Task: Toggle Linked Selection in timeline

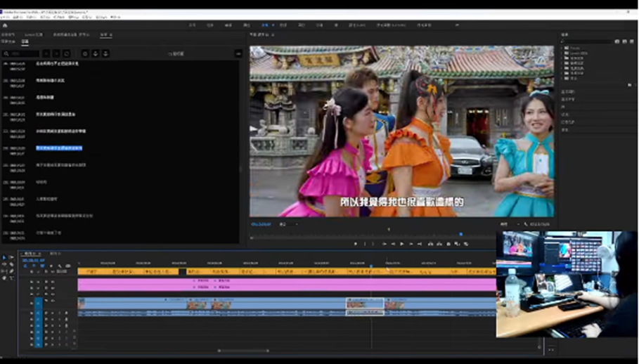Action: click(x=42, y=266)
